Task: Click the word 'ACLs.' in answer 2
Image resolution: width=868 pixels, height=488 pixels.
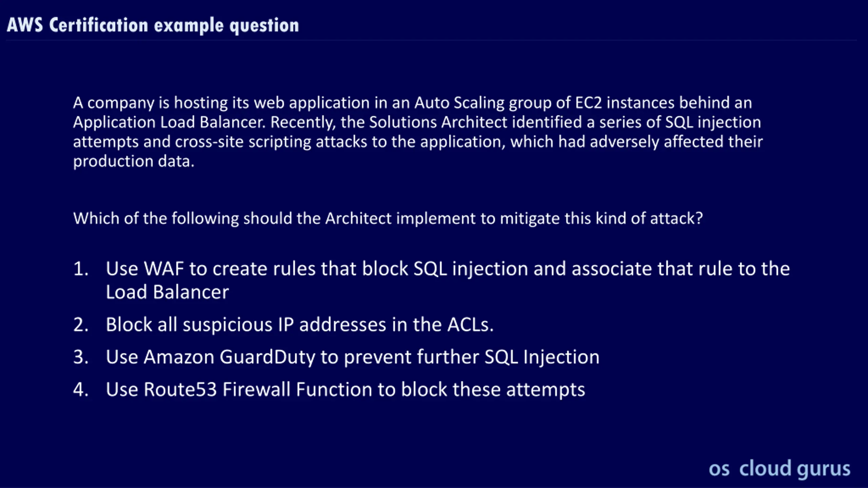Action: [471, 325]
